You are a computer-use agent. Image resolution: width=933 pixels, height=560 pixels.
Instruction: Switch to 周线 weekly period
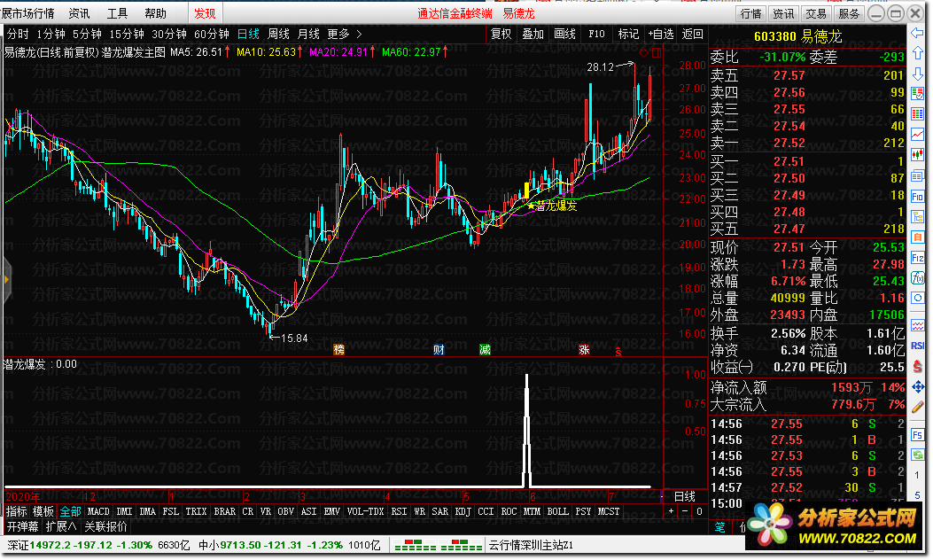pos(278,34)
